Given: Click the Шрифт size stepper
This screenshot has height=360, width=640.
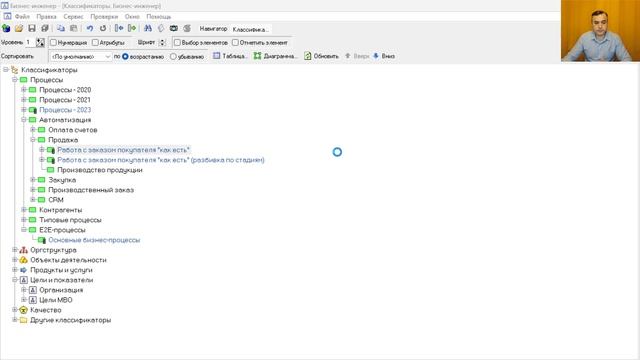Looking at the screenshot, I should click(x=162, y=42).
